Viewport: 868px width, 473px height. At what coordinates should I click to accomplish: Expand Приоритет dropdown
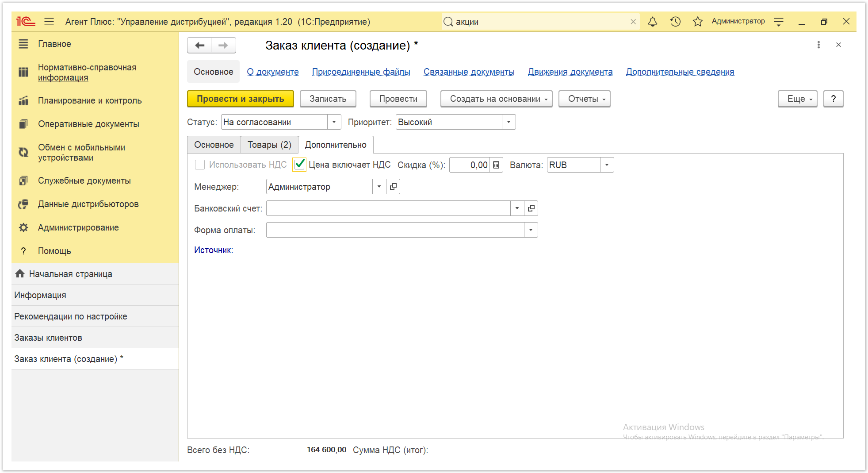(x=509, y=122)
